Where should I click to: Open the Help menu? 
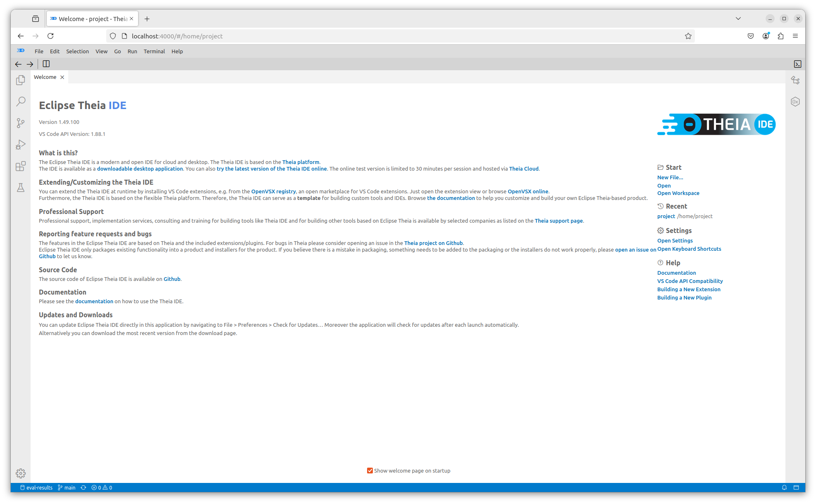pyautogui.click(x=177, y=51)
